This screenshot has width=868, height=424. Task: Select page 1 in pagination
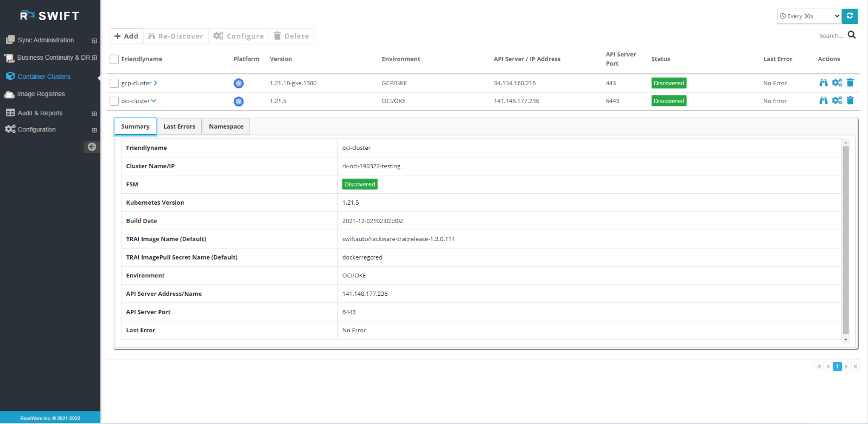[x=837, y=366]
